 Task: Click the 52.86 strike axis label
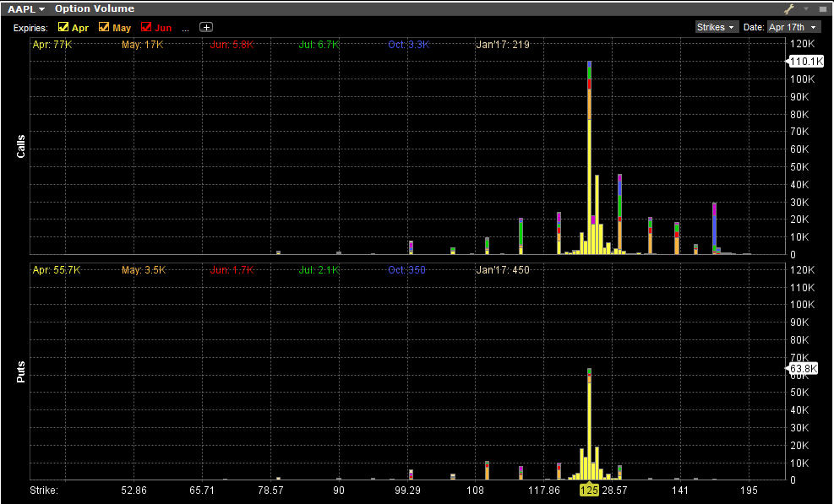click(x=134, y=490)
